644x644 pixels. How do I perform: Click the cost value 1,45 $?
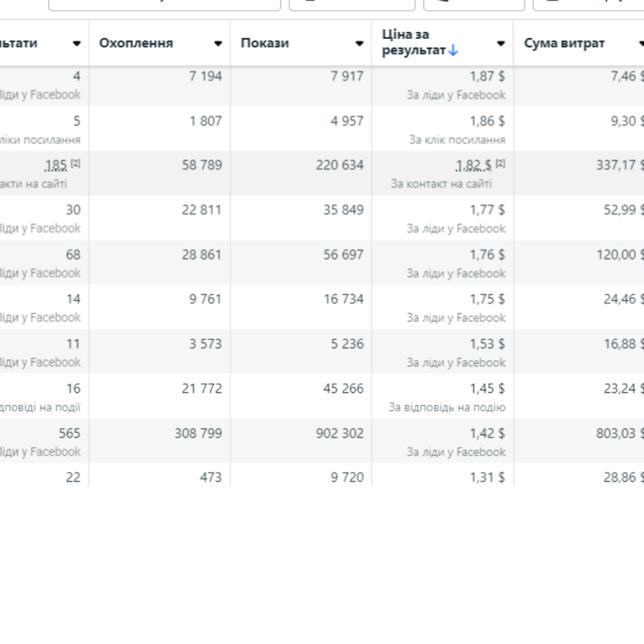click(488, 389)
